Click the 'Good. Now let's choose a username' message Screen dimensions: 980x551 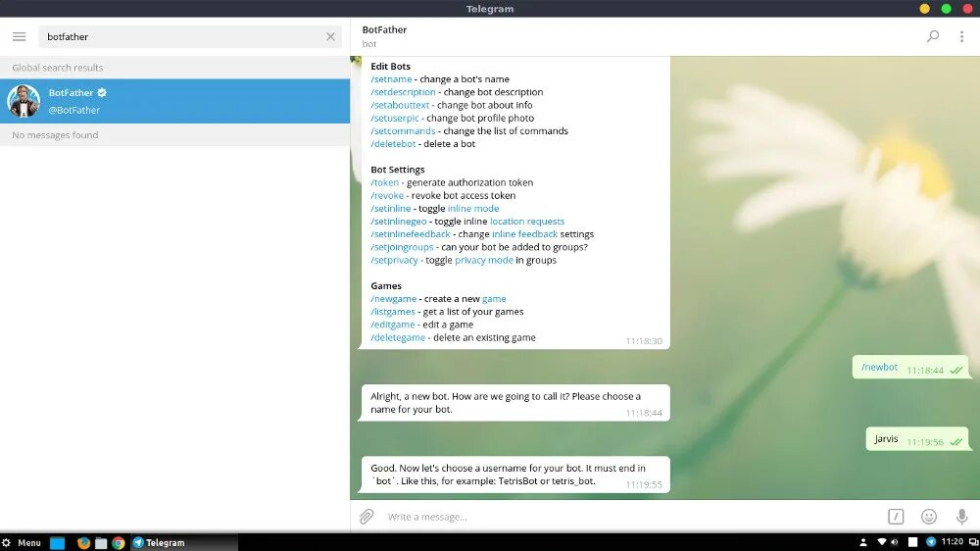(515, 475)
